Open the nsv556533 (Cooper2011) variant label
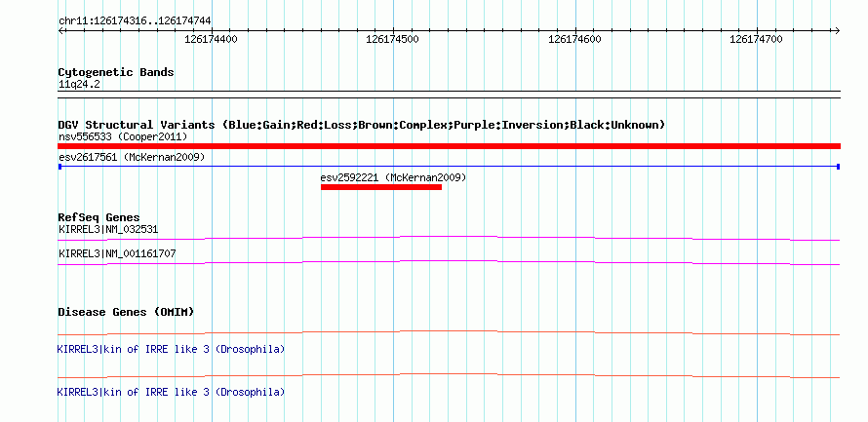868x422 pixels. click(123, 136)
